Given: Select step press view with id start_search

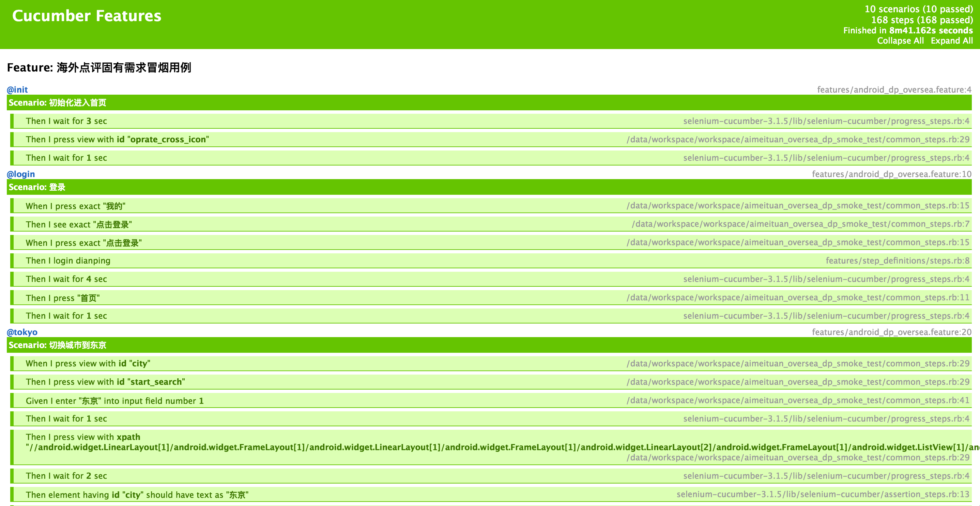Looking at the screenshot, I should coord(491,382).
